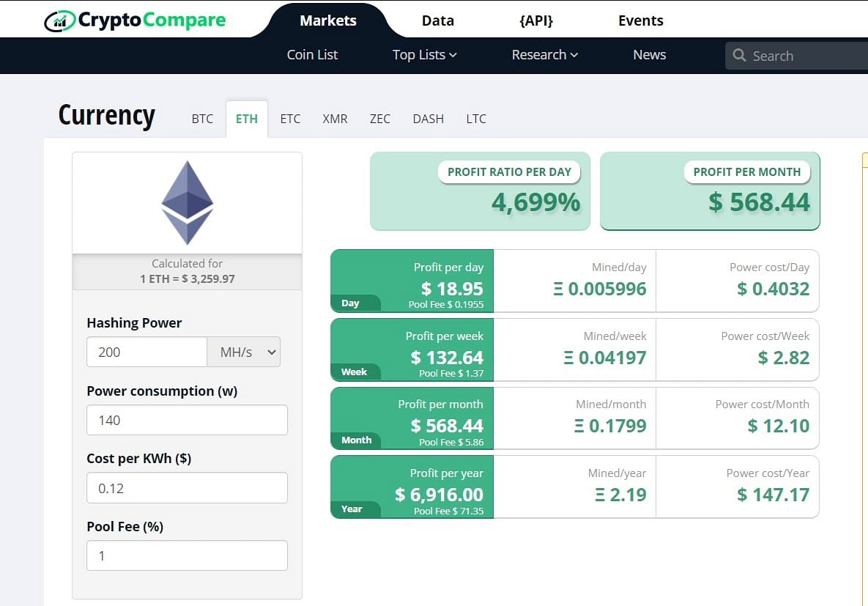Click the Profit per year $ 6,916.00 cell
This screenshot has width=868, height=606.
tap(412, 487)
